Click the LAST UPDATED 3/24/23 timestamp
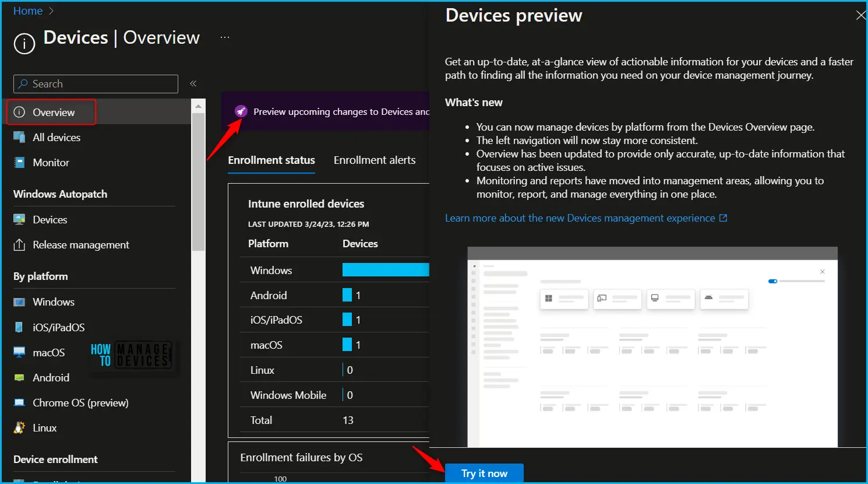The height and width of the screenshot is (484, 868). (x=308, y=225)
